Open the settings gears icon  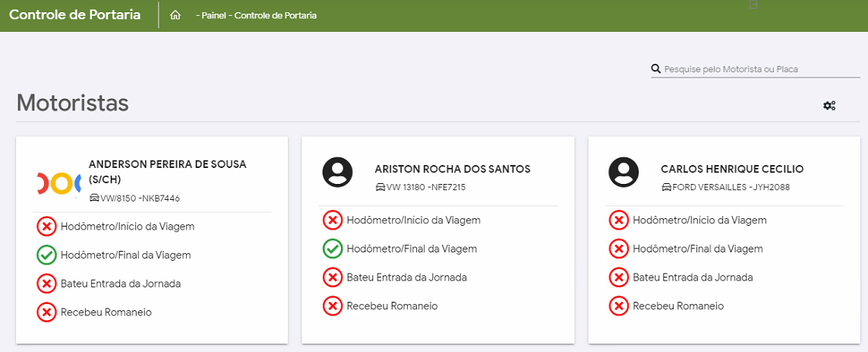pos(829,106)
